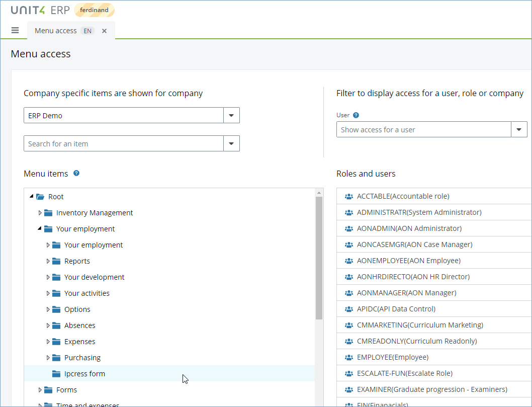Click the Root open folder icon
Screen dimensions: 532x407
click(40, 197)
